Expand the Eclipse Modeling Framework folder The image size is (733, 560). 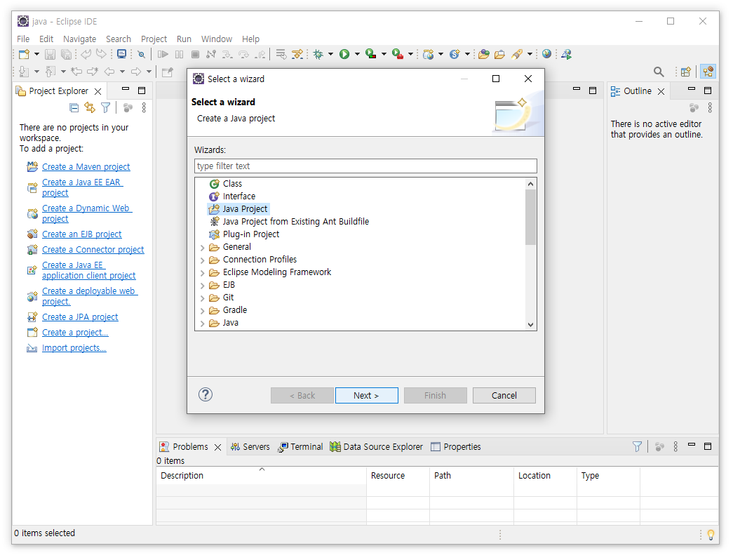(203, 273)
